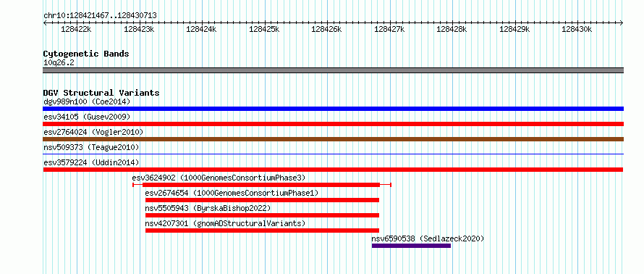644x274 pixels.
Task: Select the gray 10q26.2 cytogenetic band bar
Action: point(333,70)
